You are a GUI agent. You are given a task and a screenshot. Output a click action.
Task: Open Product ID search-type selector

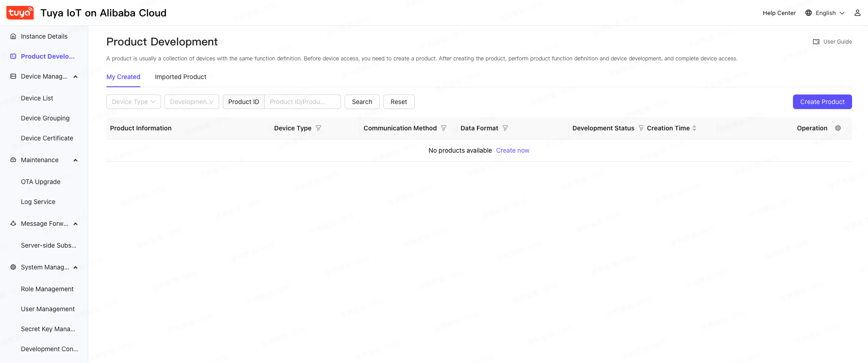click(244, 102)
